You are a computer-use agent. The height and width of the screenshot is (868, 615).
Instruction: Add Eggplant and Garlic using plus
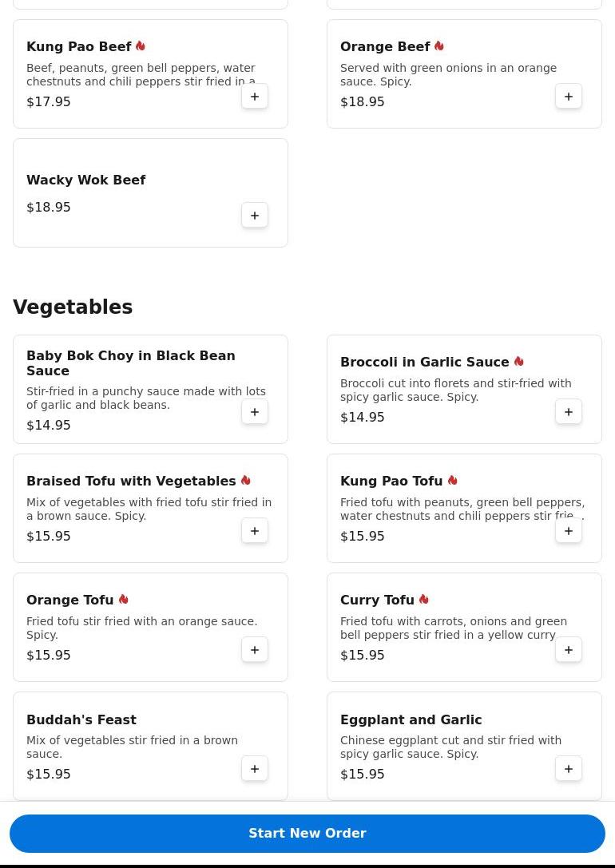pos(569,769)
